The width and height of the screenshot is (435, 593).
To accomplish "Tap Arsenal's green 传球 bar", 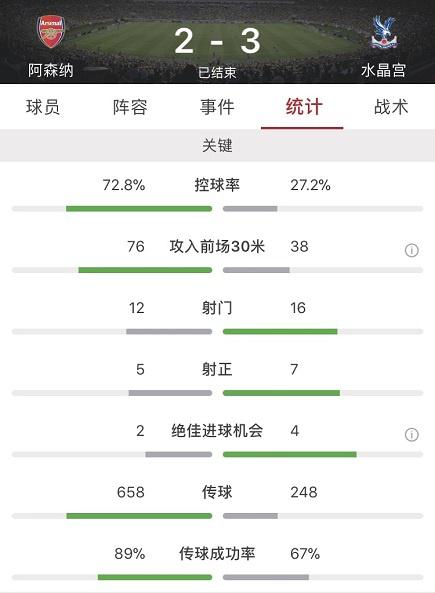I will (x=139, y=516).
